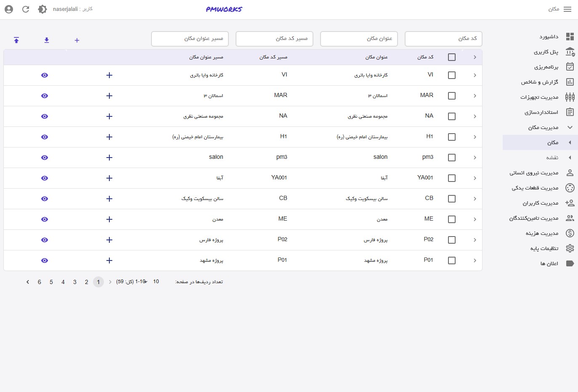Click the upload/export icon above the table
The image size is (578, 392).
click(16, 40)
